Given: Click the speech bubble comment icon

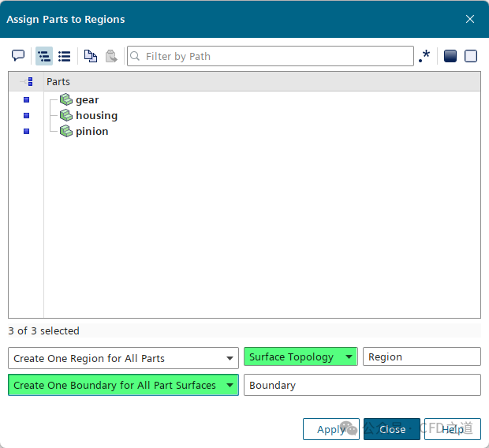Looking at the screenshot, I should (x=18, y=56).
